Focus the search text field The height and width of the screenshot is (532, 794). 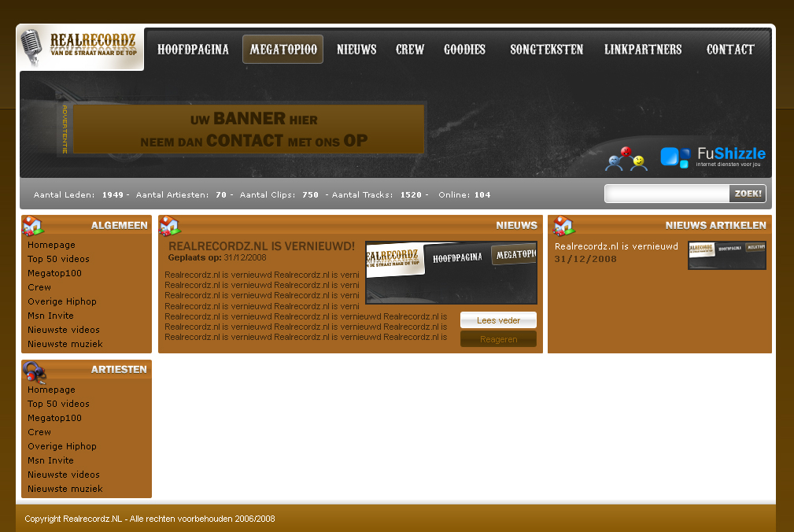667,194
